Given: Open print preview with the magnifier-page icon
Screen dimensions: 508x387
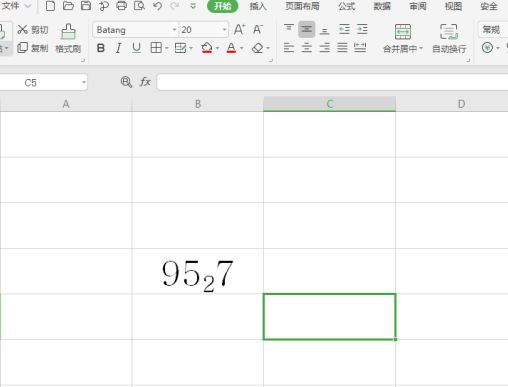Looking at the screenshot, I should click(x=139, y=6).
